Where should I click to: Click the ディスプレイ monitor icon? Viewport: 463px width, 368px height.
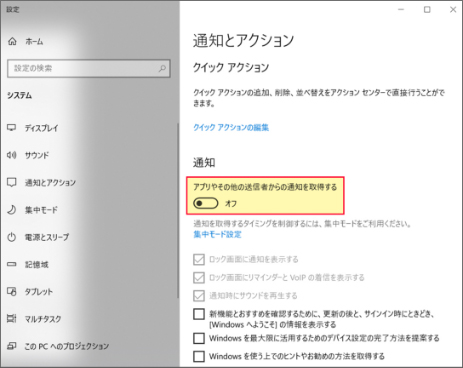12,128
